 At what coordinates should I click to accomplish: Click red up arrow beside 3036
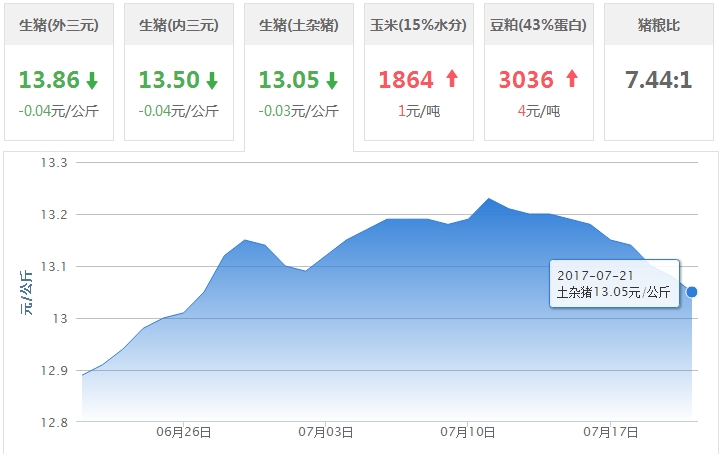coord(572,80)
